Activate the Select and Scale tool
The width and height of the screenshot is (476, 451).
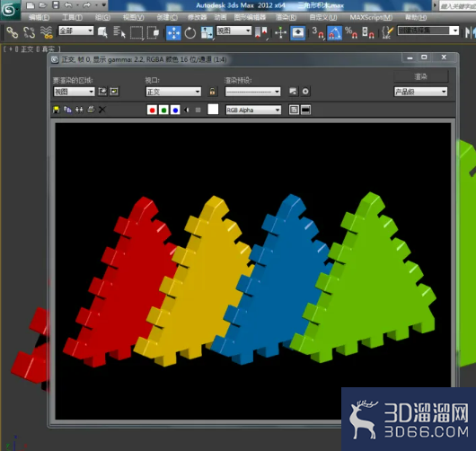207,33
